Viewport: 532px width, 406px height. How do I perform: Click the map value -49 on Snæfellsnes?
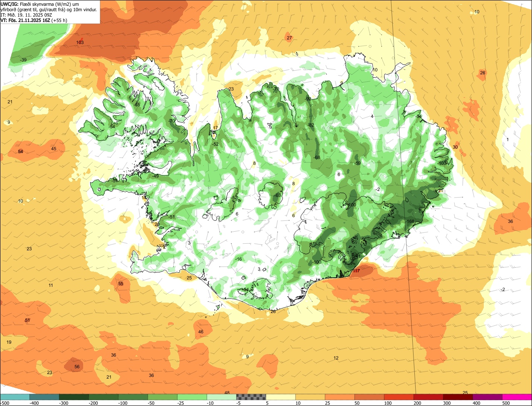point(155,176)
